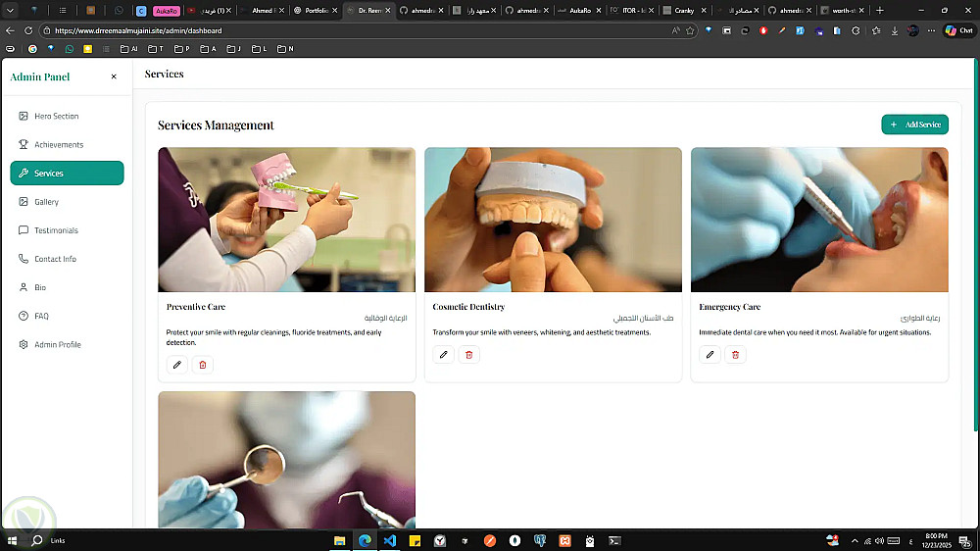Open the T bookmarks folder
Viewport: 980px width, 551px height.
coord(156,49)
